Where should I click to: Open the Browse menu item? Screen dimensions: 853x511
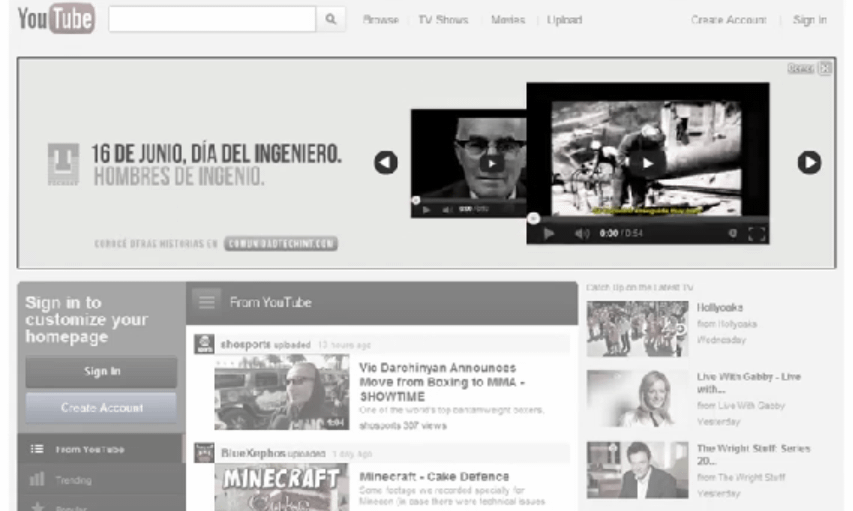[380, 20]
